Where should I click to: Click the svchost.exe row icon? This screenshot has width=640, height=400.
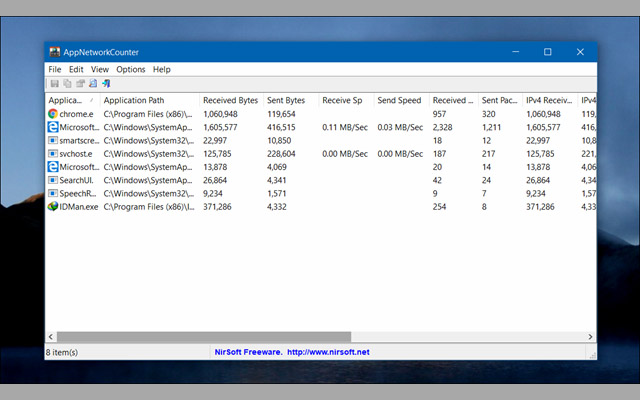[x=53, y=154]
